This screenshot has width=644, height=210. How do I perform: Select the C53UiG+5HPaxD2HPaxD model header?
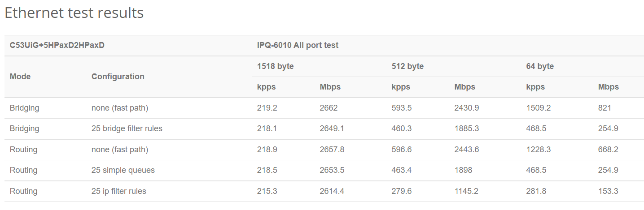click(x=57, y=45)
